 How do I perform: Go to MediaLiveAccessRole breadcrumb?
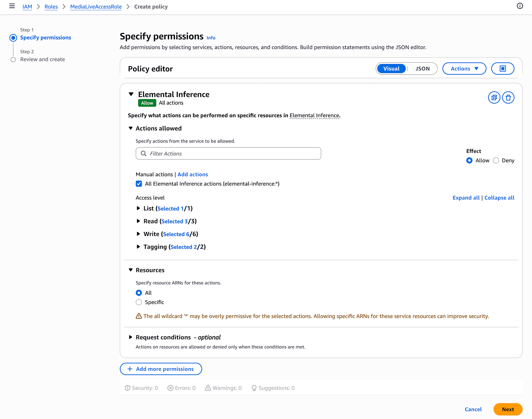coord(96,7)
